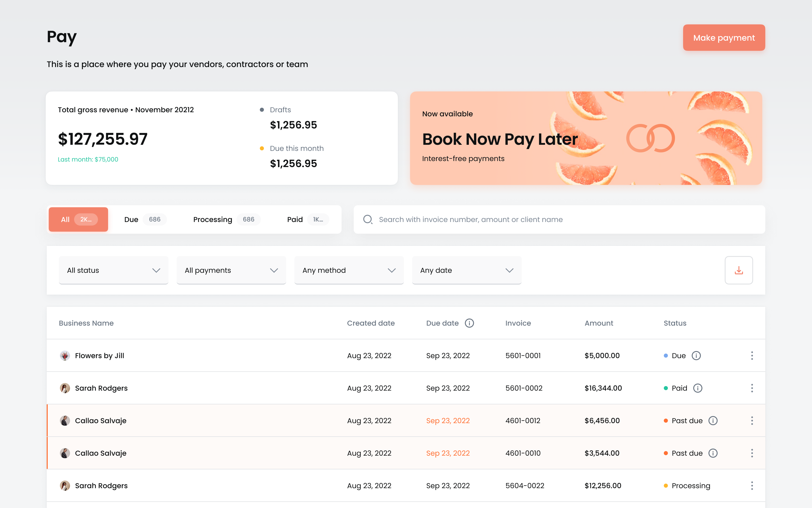Image resolution: width=812 pixels, height=508 pixels.
Task: Click the Make payment button
Action: [x=724, y=38]
